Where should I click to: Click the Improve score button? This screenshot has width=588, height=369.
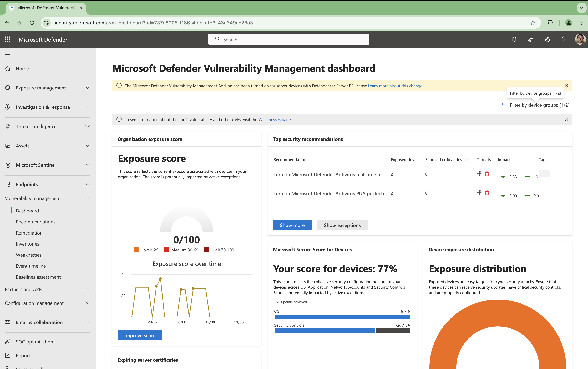click(140, 335)
